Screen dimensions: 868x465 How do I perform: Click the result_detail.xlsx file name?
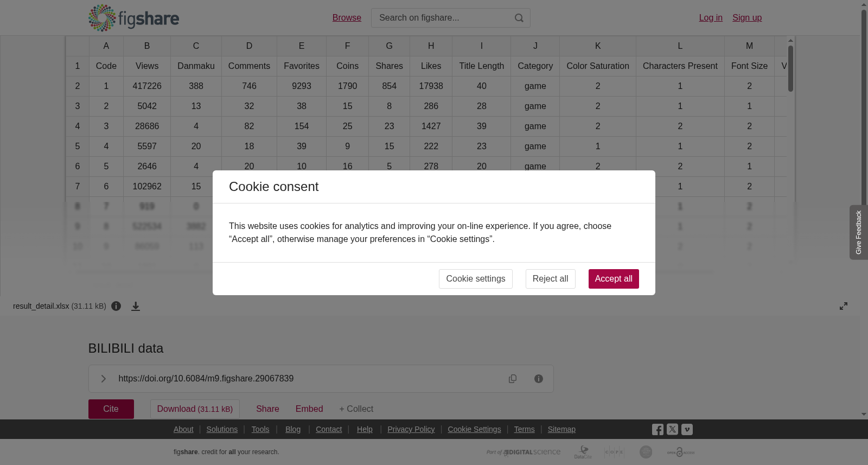[x=41, y=306]
